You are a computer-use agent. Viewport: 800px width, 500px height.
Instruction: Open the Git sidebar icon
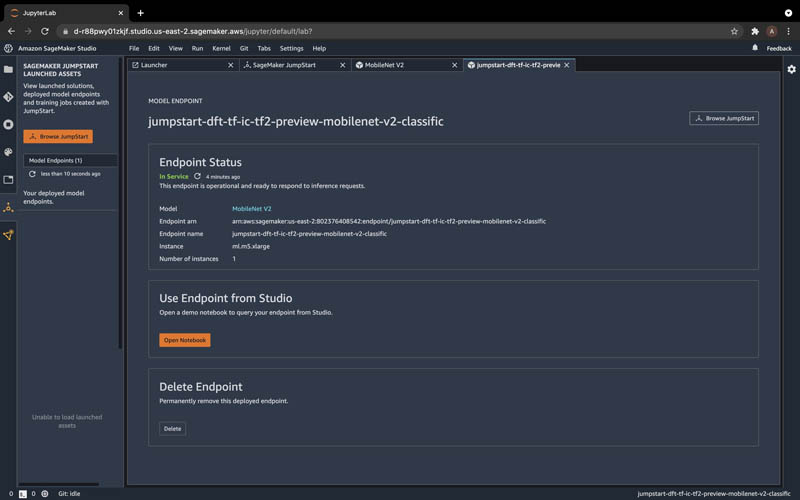pyautogui.click(x=8, y=97)
